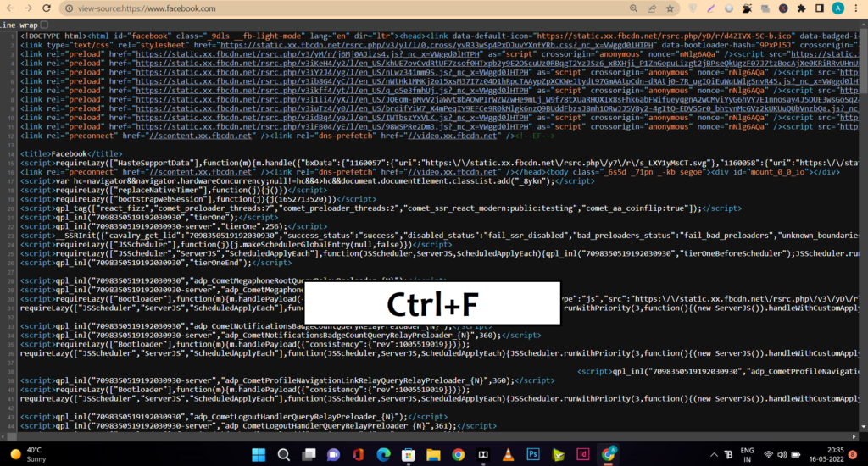The height and width of the screenshot is (466, 868).
Task: Click the HasteSupportData script line text
Action: (x=439, y=164)
